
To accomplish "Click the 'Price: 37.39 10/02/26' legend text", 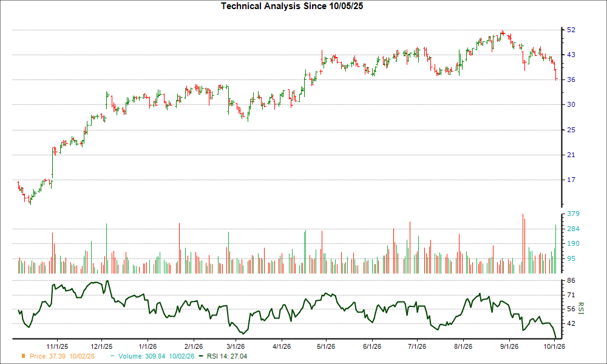I will pyautogui.click(x=62, y=356).
